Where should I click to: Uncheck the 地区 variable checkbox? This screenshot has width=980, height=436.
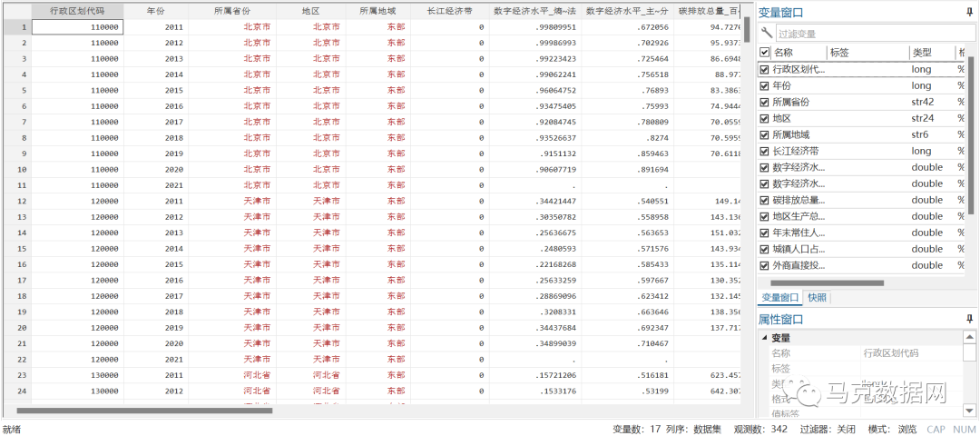click(x=764, y=118)
